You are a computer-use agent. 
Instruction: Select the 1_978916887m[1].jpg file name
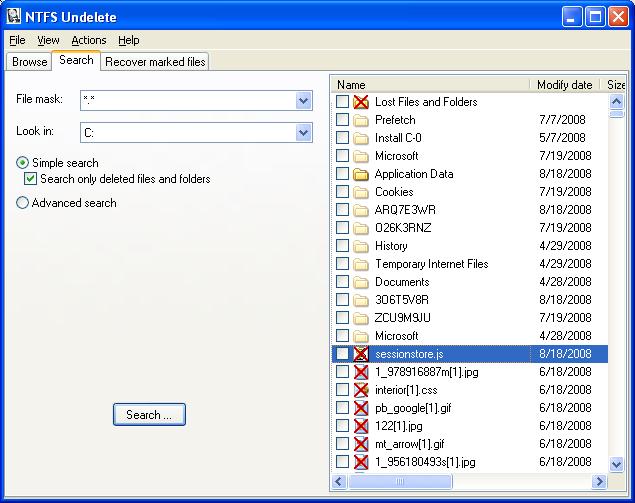[x=426, y=372]
